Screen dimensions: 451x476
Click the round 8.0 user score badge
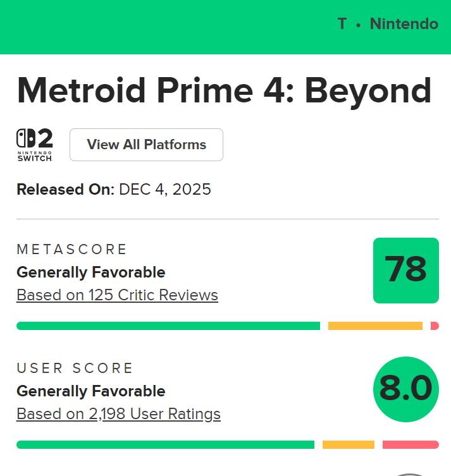click(x=405, y=389)
